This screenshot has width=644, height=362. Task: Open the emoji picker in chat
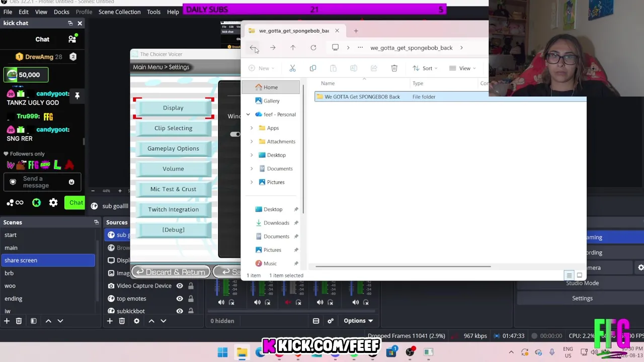click(71, 182)
